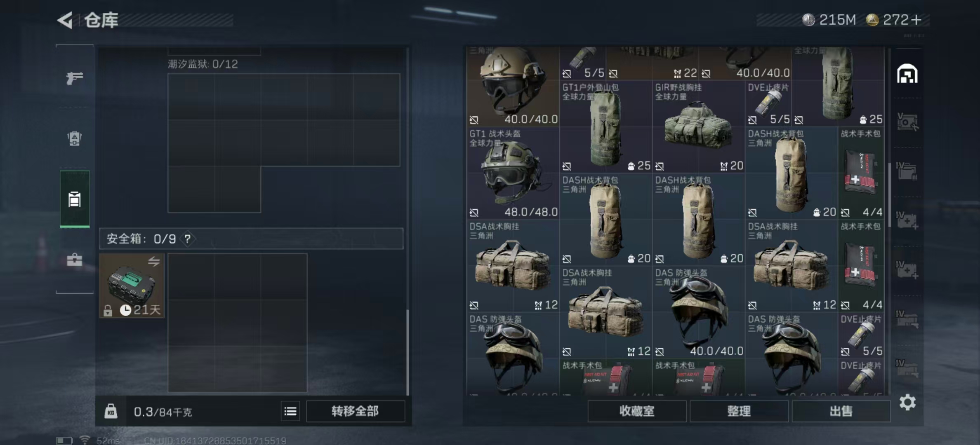
Task: Click the 215M currency coin icon
Action: click(x=808, y=19)
